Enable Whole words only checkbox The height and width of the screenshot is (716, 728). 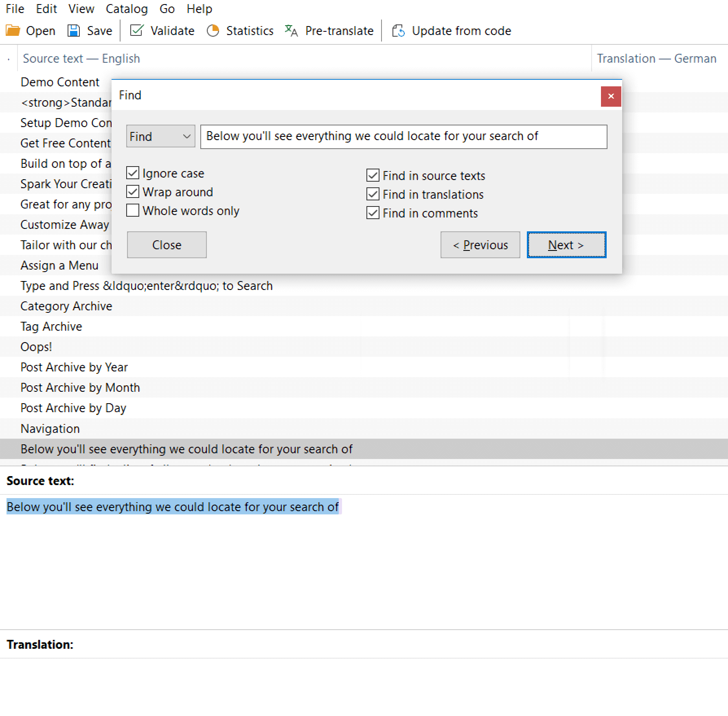click(x=133, y=211)
